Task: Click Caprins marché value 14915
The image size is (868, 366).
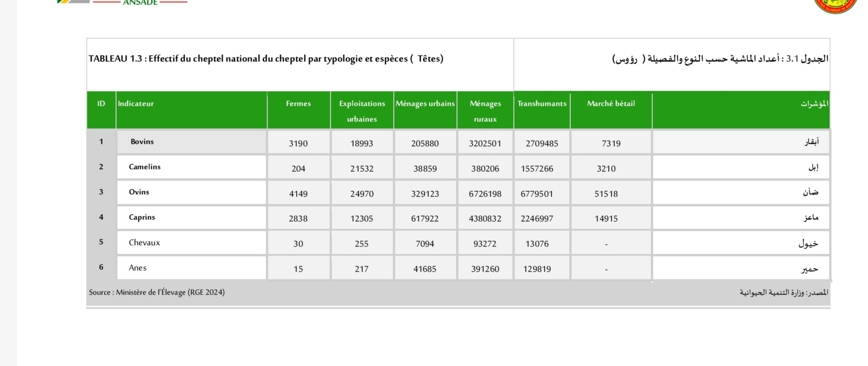Action: 606,219
